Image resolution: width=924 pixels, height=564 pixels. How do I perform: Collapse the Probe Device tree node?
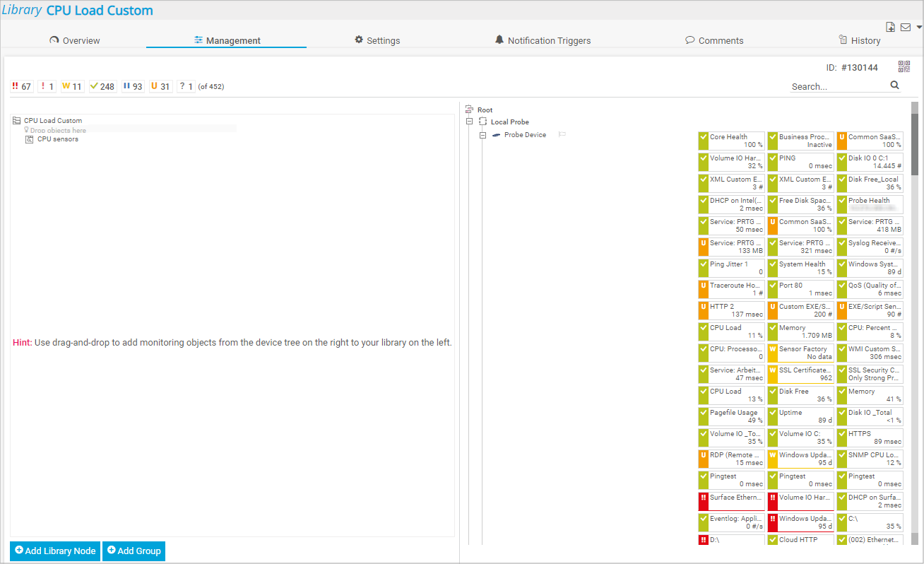pyautogui.click(x=483, y=135)
